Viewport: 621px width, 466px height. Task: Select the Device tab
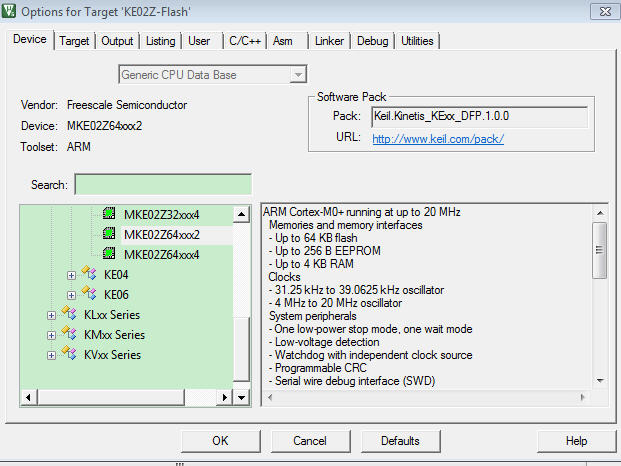[30, 39]
